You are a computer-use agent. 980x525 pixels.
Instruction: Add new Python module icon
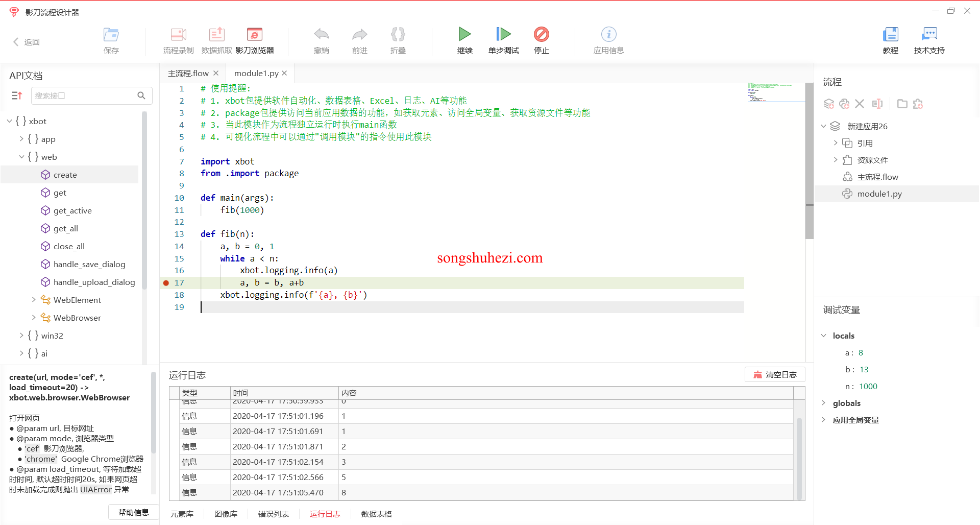[844, 104]
